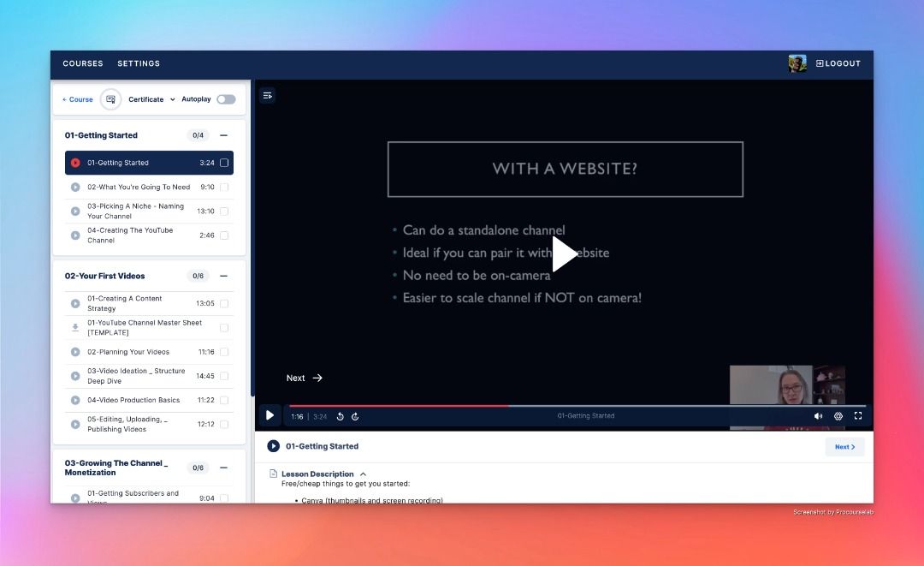Viewport: 924px width, 566px height.
Task: Click the rewind (skip back) icon
Action: (x=340, y=416)
